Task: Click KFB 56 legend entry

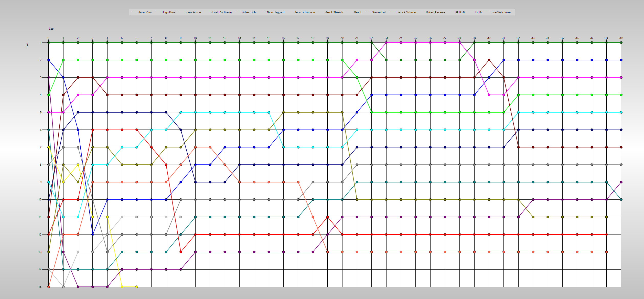Action: pos(460,12)
